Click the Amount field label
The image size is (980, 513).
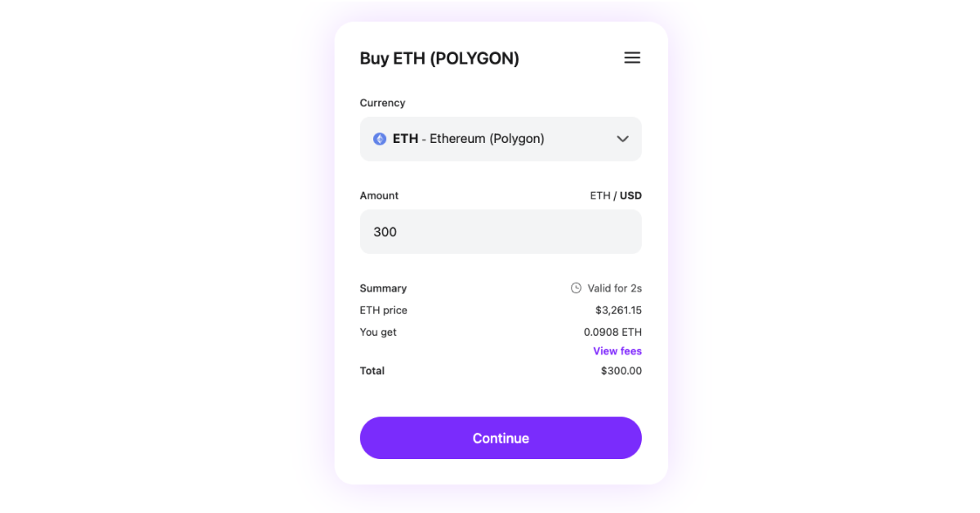[x=379, y=196]
